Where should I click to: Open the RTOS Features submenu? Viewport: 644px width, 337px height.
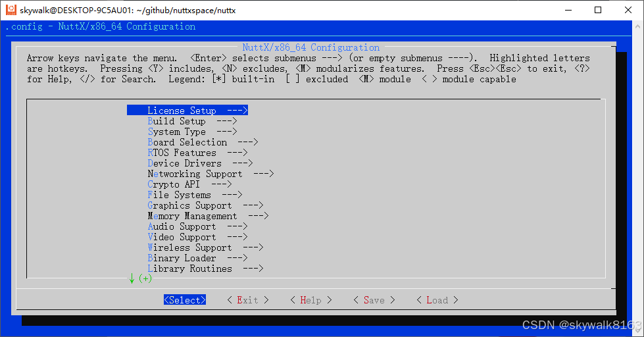pyautogui.click(x=197, y=153)
